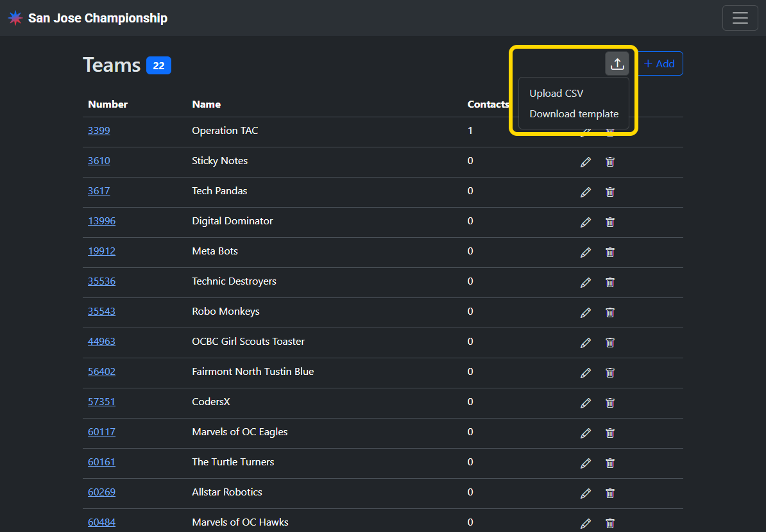Open team number 3399 link
This screenshot has width=766, height=532.
point(99,131)
